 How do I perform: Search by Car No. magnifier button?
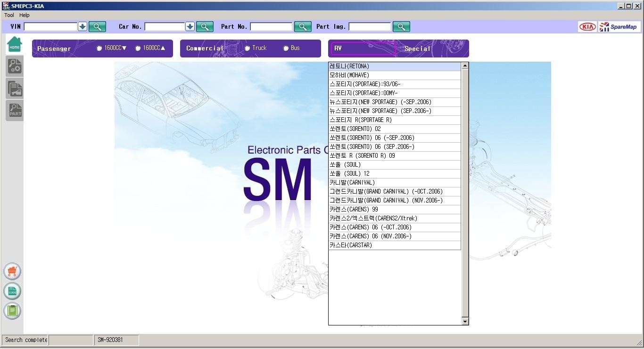point(205,27)
